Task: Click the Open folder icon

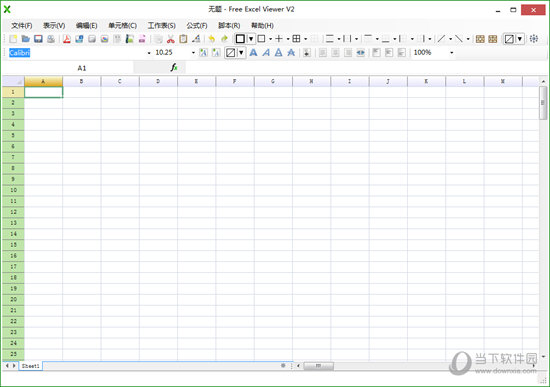Action: click(x=26, y=39)
